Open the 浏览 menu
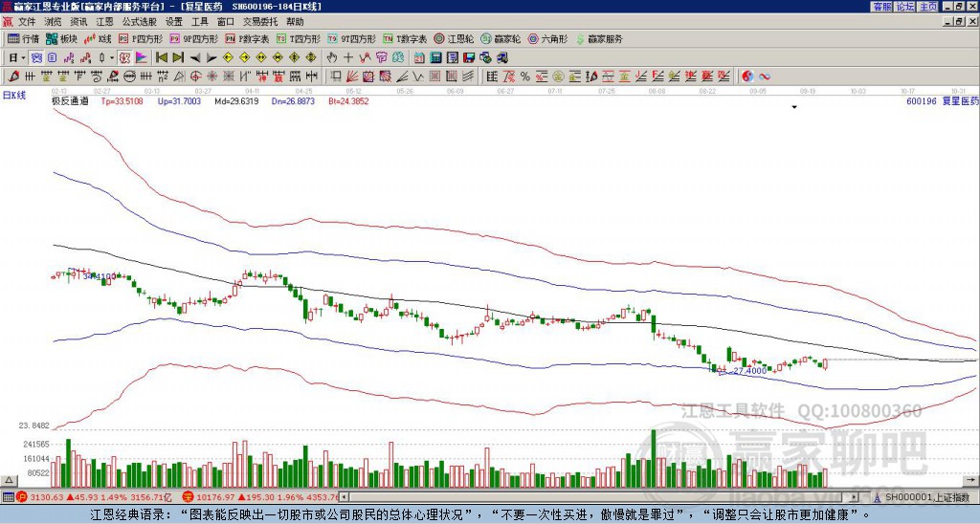Screen dimensions: 980x524 click(54, 22)
